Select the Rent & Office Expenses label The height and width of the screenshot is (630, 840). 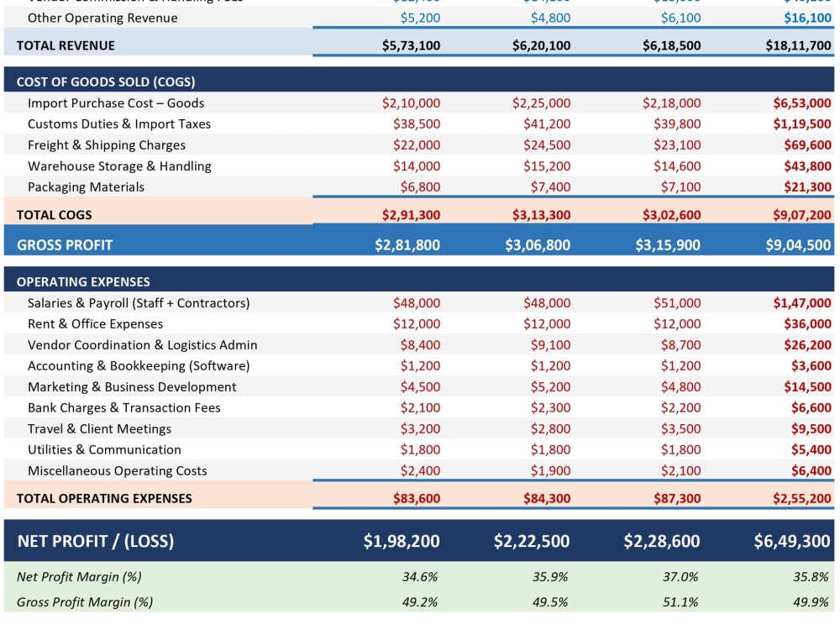coord(96,323)
